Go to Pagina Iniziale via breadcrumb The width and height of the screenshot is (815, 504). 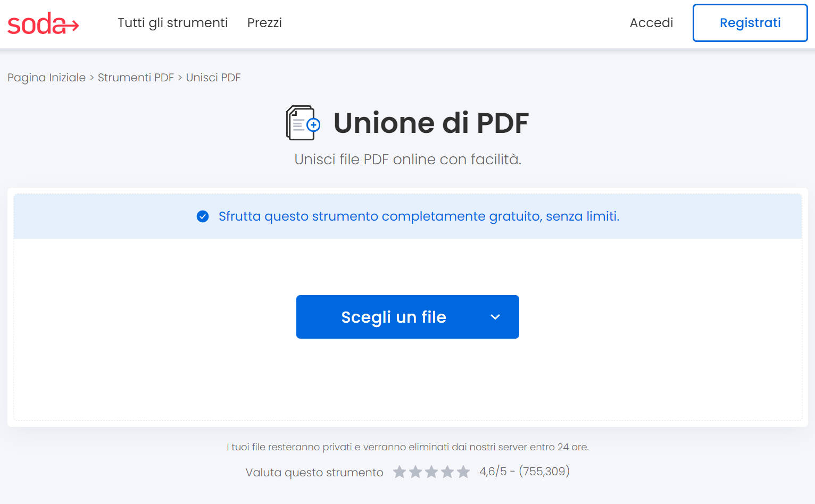point(46,77)
